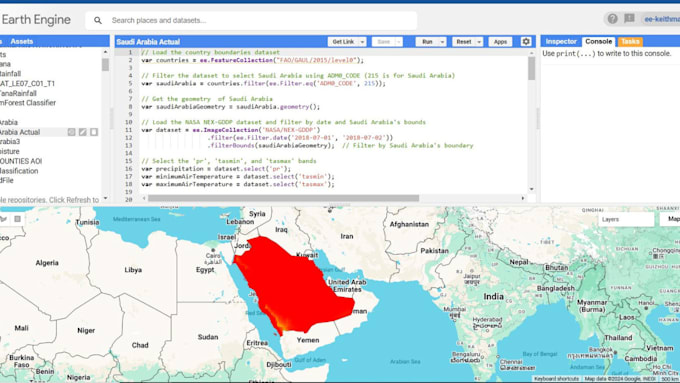
Task: Click assets panel scroll down arrow
Action: 105,198
